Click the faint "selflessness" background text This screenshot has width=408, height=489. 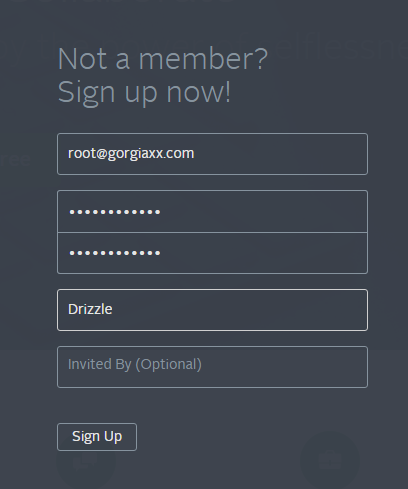coord(340,47)
